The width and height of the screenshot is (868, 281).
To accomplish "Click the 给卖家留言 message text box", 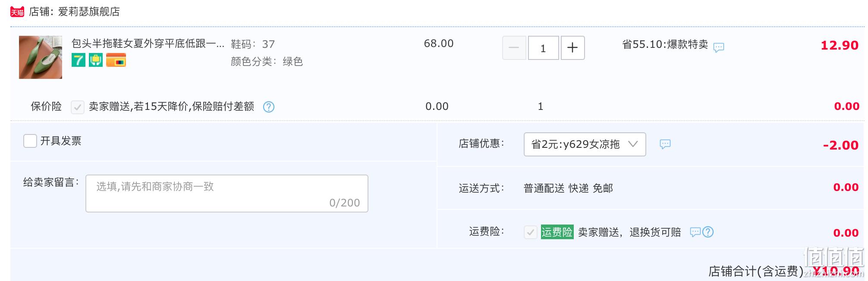I will pos(226,194).
